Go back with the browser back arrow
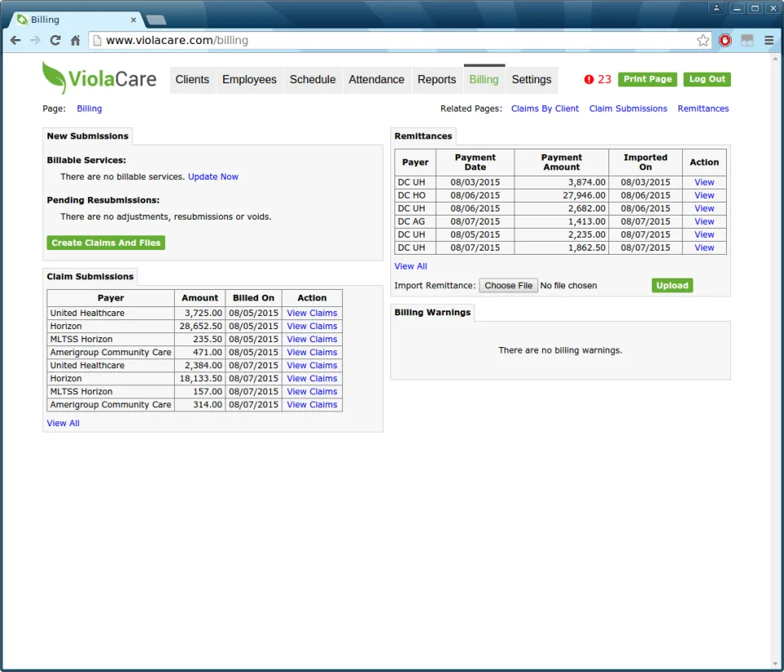The image size is (784, 672). (16, 41)
